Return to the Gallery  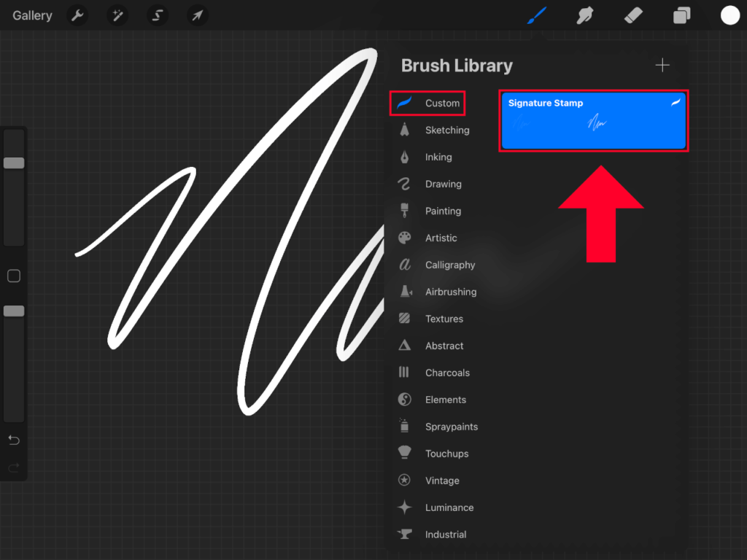[x=31, y=15]
